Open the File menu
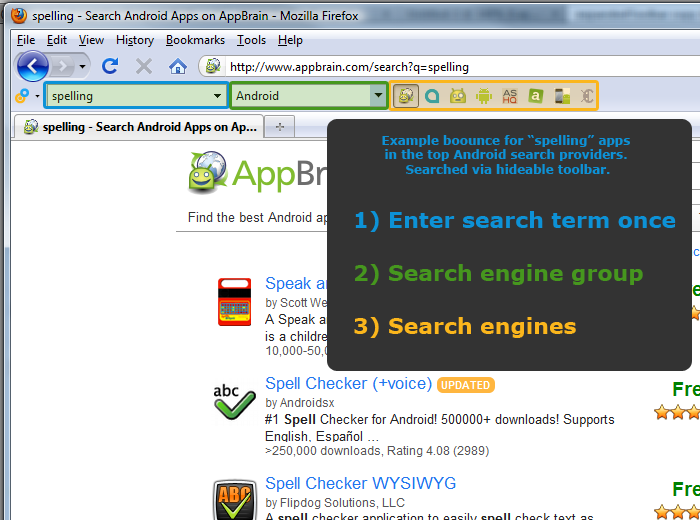 (x=26, y=40)
